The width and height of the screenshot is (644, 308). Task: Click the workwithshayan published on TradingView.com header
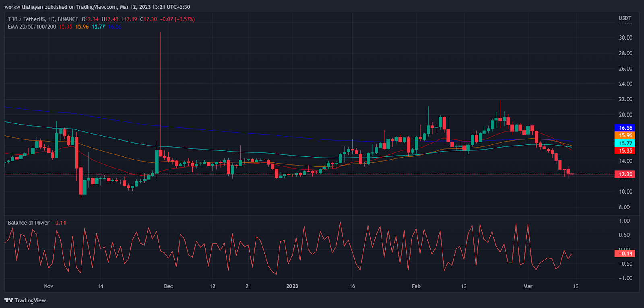tap(97, 7)
